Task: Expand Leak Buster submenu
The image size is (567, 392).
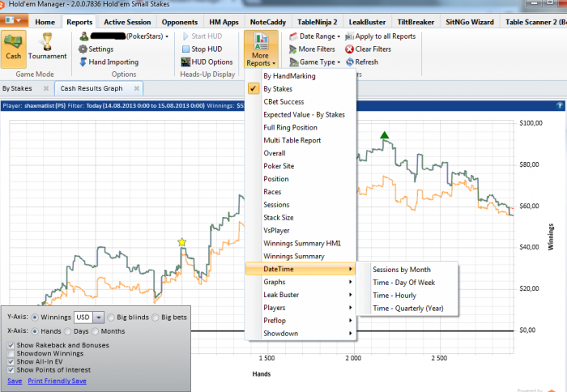Action: tap(301, 295)
